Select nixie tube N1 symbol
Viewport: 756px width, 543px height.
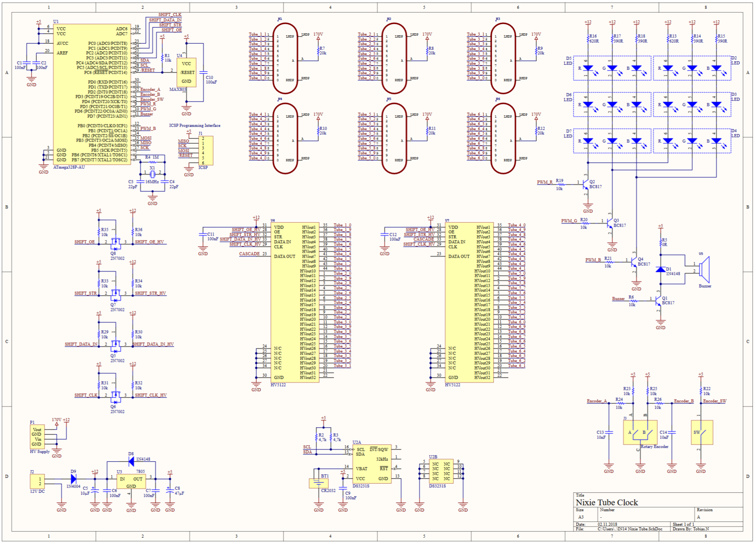285,58
